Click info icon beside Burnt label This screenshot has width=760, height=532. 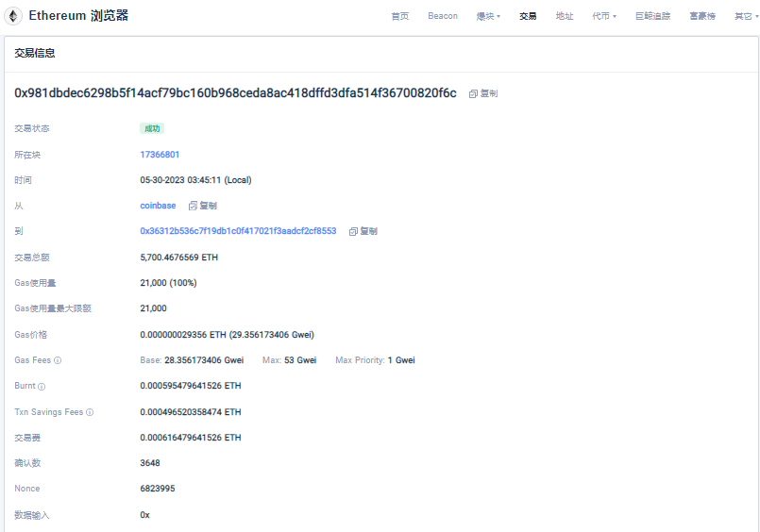(x=42, y=386)
